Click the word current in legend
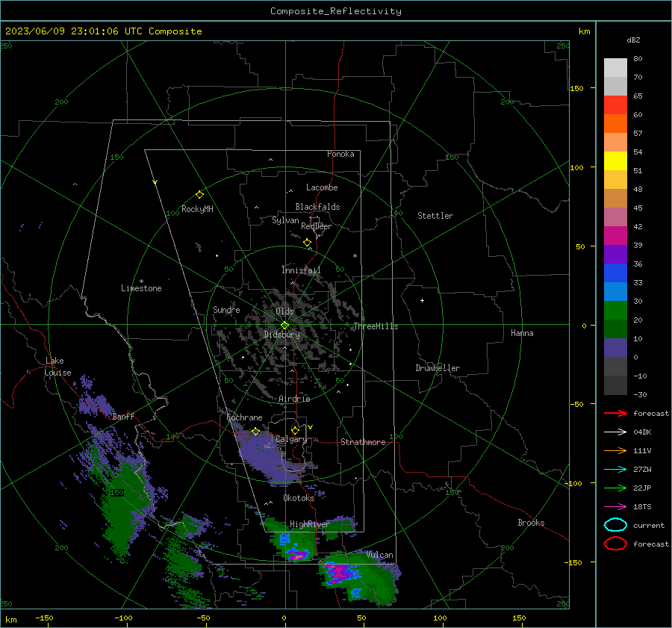Viewport: 672px width, 628px height. pyautogui.click(x=648, y=525)
